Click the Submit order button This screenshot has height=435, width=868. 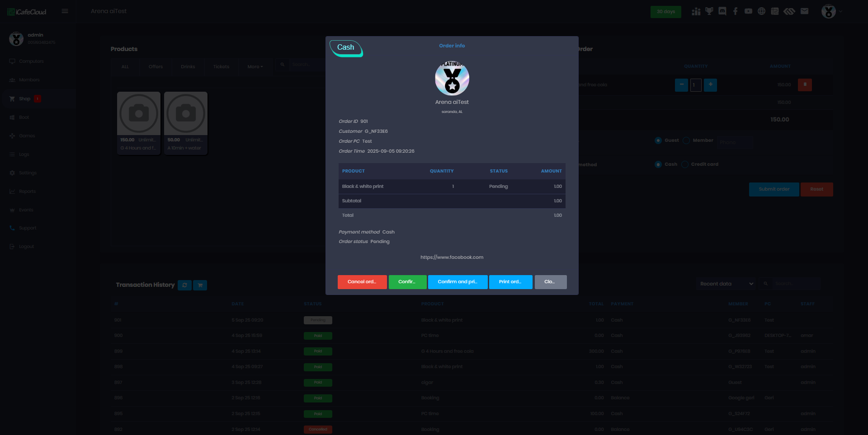click(x=774, y=189)
